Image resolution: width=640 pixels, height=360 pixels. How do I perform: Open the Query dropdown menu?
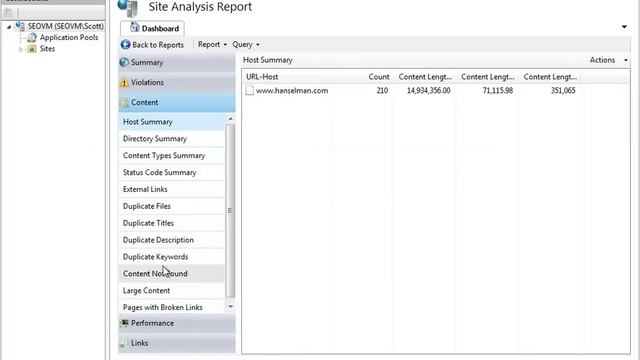[246, 44]
